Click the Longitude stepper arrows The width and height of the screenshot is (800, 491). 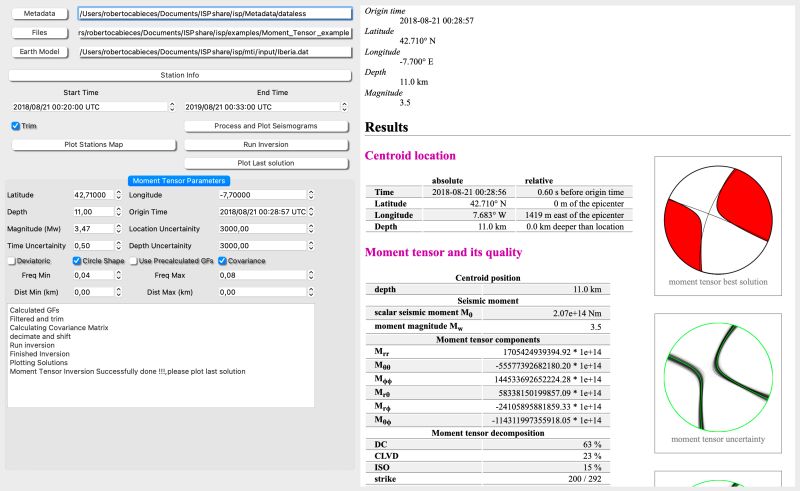tap(311, 194)
